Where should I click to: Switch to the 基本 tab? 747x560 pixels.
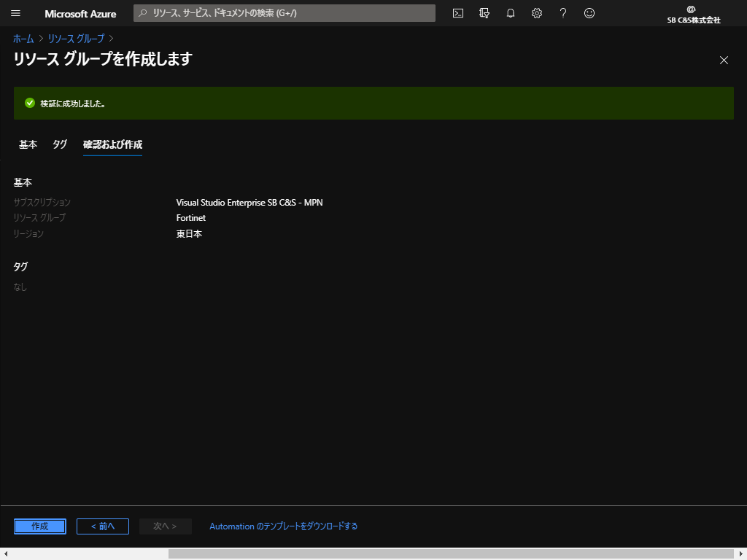(28, 144)
